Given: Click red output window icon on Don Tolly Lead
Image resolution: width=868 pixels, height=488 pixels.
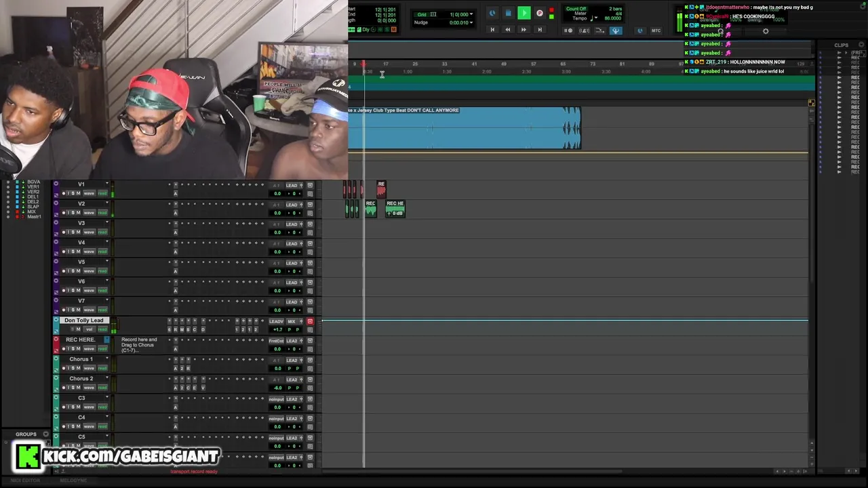Looking at the screenshot, I should (310, 321).
